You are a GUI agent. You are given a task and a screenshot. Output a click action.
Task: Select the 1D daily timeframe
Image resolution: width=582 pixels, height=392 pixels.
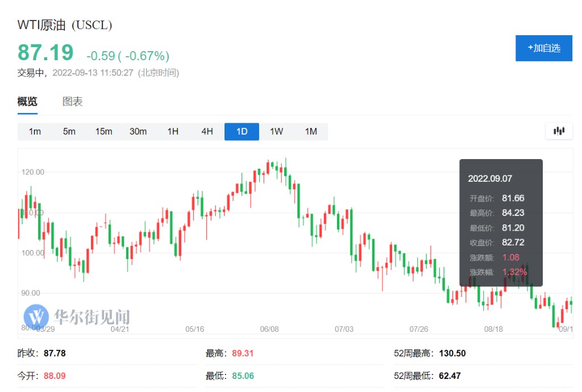tap(242, 132)
